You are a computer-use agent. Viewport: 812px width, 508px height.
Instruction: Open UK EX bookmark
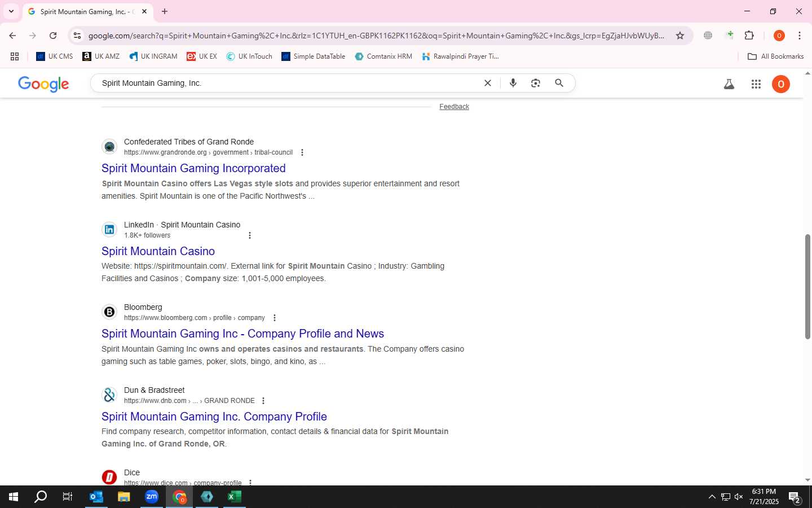tap(202, 56)
